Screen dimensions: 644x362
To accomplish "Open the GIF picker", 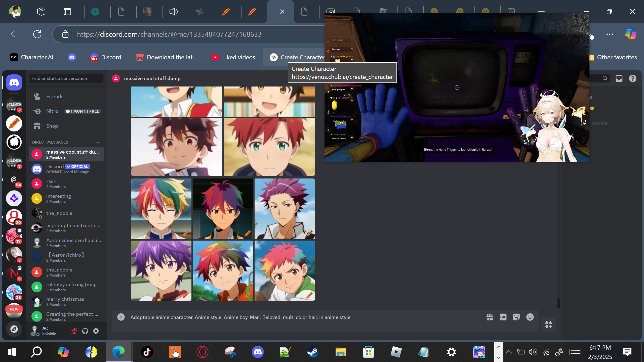I will (x=503, y=317).
